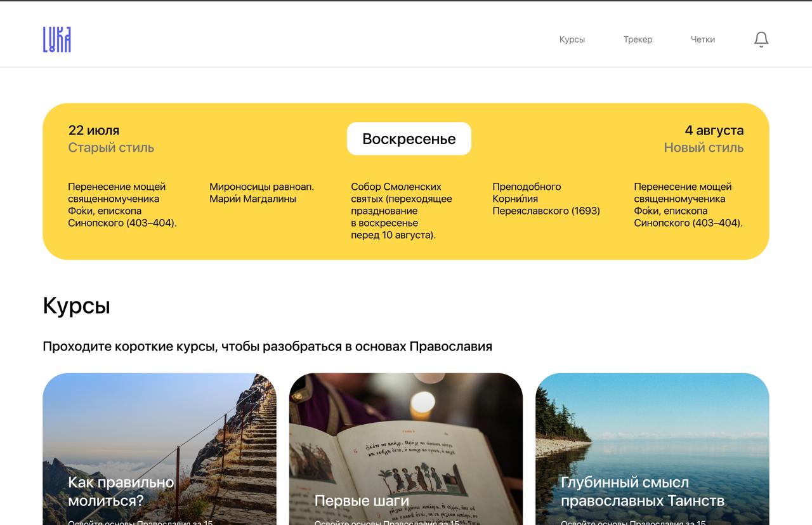Open the Марии Магдалины feast entry
The height and width of the screenshot is (525, 812).
261,193
